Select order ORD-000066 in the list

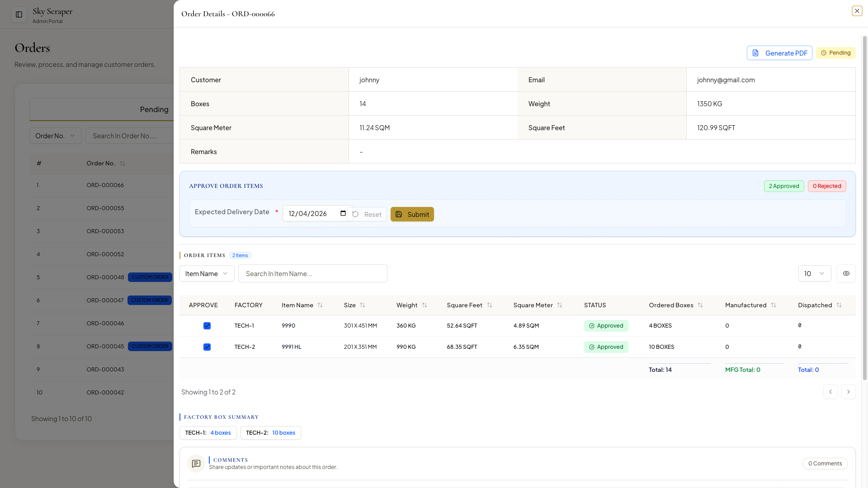(105, 185)
